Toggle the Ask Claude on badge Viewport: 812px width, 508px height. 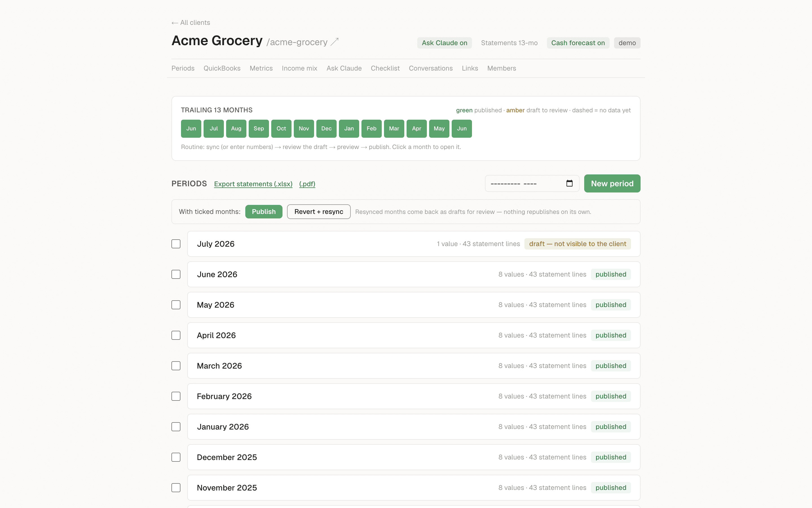click(444, 43)
